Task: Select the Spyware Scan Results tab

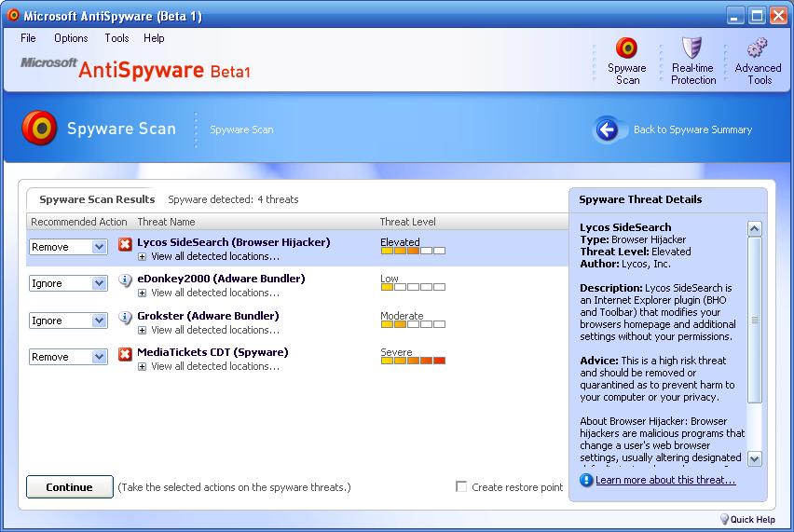Action: point(97,199)
